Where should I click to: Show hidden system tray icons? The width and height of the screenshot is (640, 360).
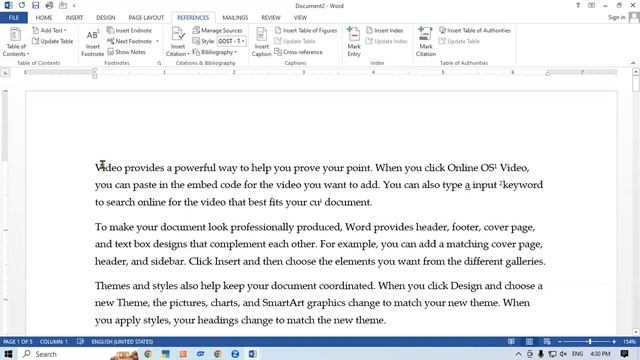[x=518, y=354]
